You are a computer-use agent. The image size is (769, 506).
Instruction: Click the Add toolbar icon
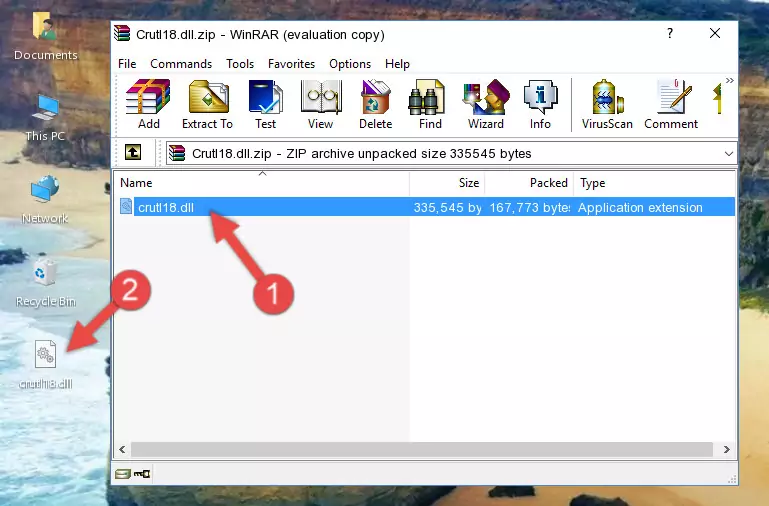pyautogui.click(x=148, y=104)
